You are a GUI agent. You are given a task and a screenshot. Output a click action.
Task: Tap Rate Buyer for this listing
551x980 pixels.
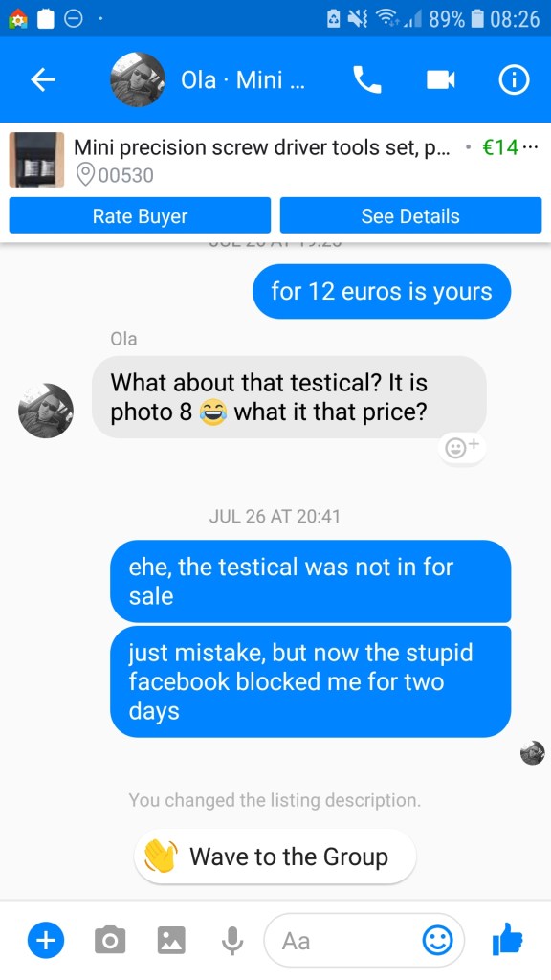click(139, 215)
